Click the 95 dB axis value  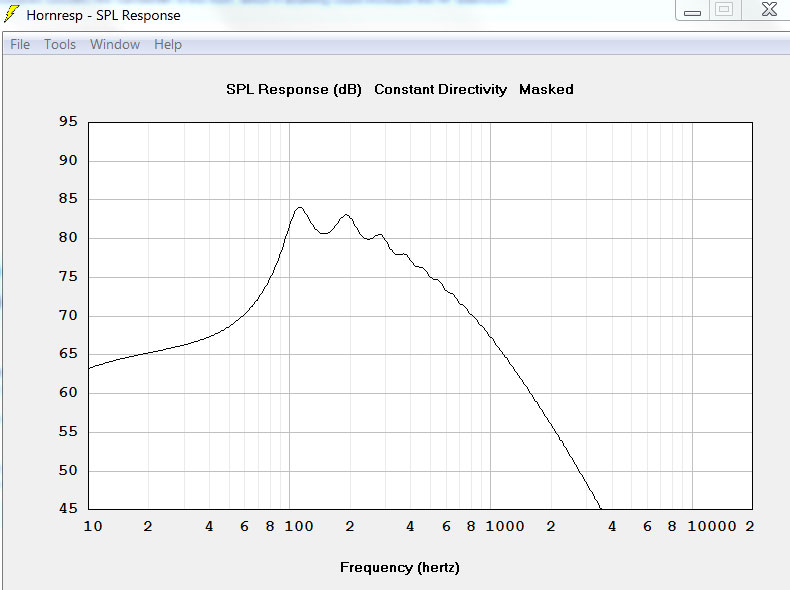pyautogui.click(x=68, y=121)
